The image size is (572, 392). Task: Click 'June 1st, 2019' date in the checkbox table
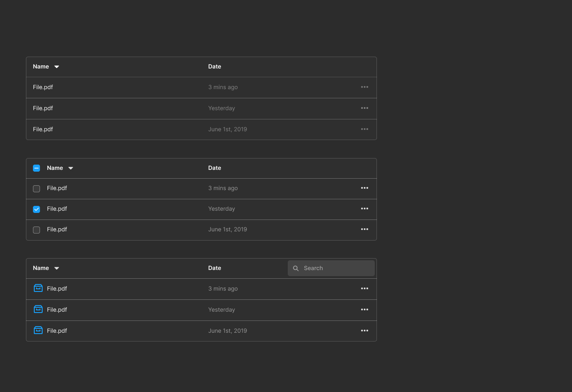[228, 230]
